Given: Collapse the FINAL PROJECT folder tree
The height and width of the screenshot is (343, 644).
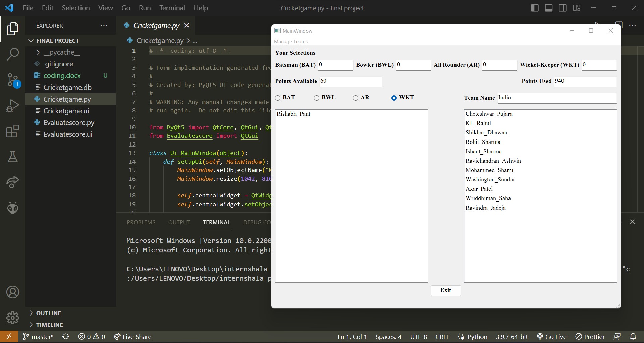Looking at the screenshot, I should click(x=31, y=40).
